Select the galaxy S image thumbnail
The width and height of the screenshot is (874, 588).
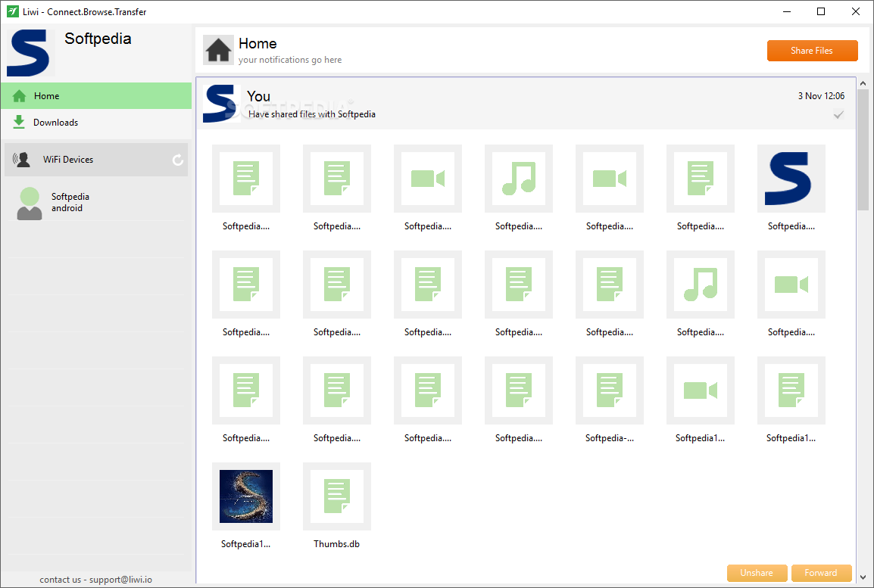[246, 496]
